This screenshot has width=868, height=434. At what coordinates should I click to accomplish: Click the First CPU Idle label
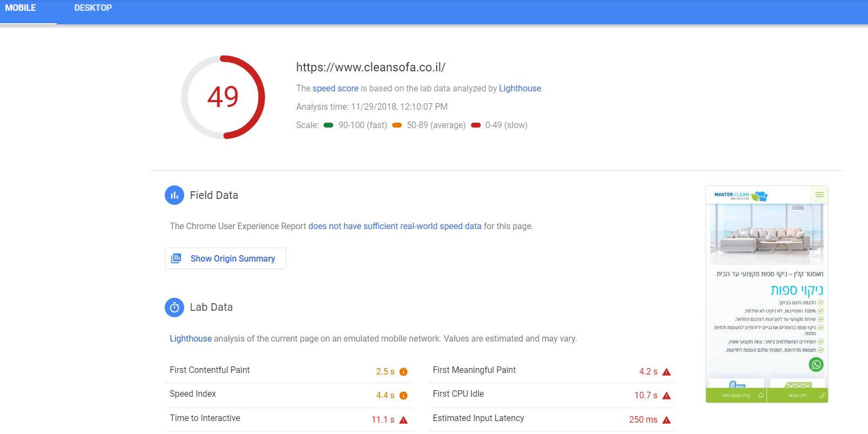click(458, 394)
